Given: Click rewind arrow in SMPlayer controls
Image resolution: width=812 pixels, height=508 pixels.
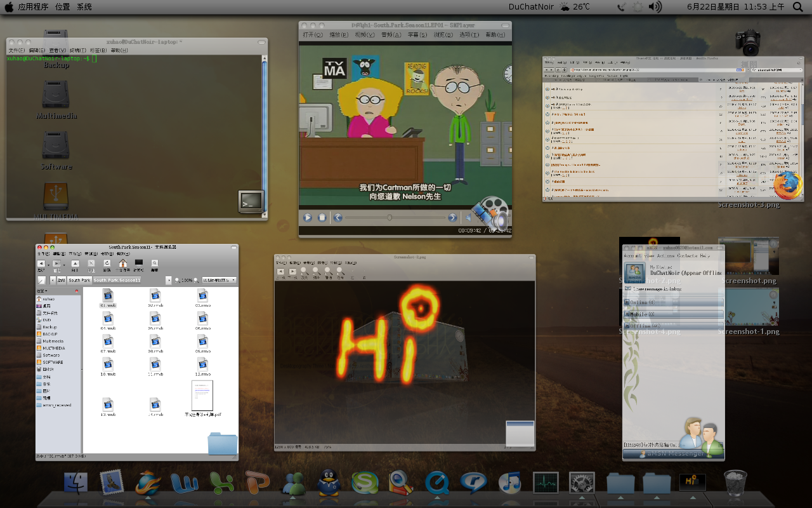Looking at the screenshot, I should click(338, 217).
